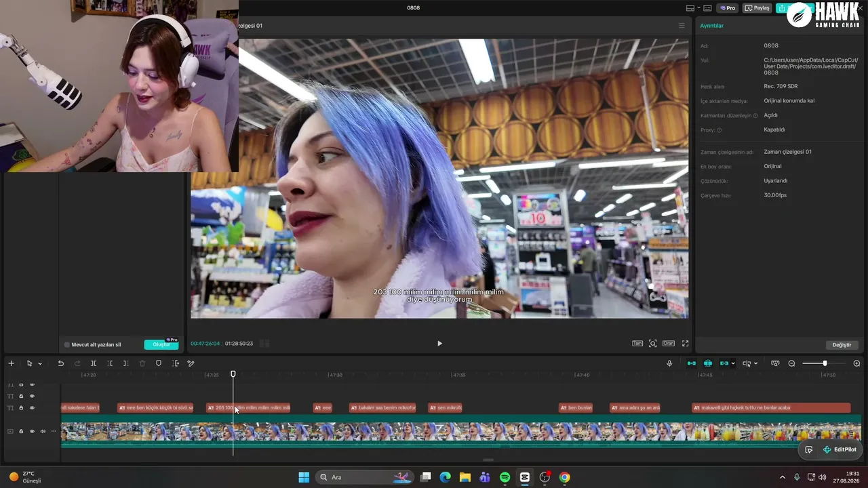Open the pointer tool mode dropdown

pos(39,364)
